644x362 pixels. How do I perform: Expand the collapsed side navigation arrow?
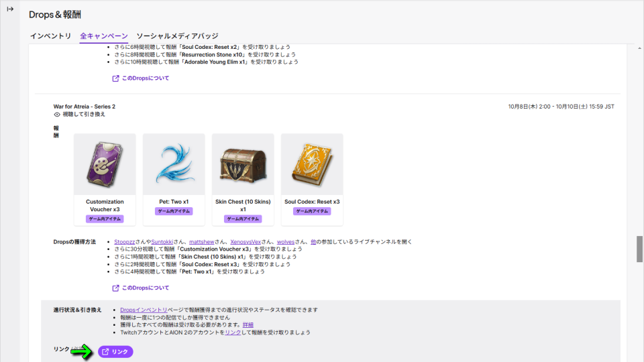pyautogui.click(x=10, y=9)
